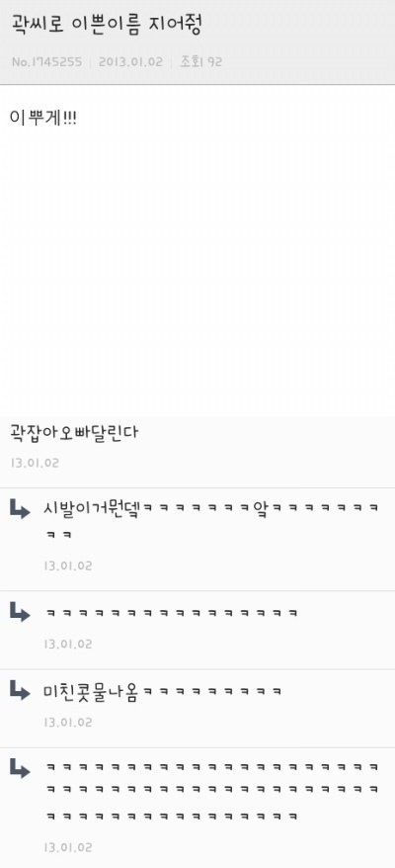Click the reply arrow icon beside 시발이거뭔뎈 comment
Screen dimensions: 395x868
coord(20,509)
